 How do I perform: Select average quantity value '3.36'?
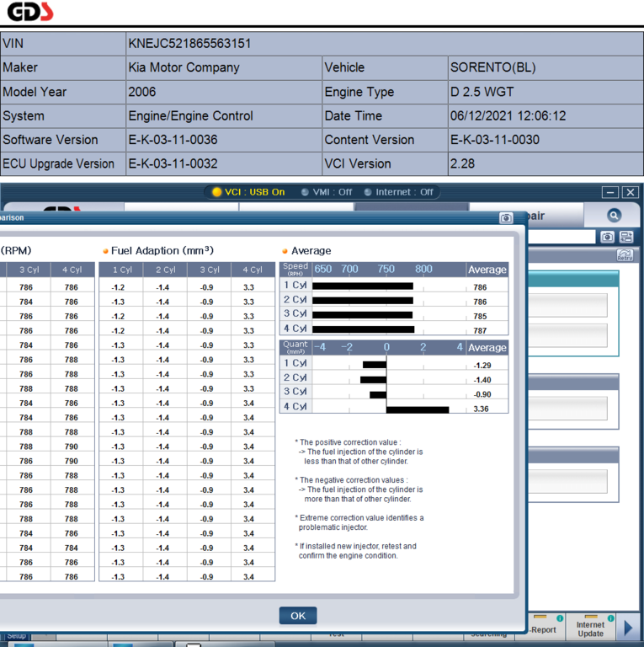point(481,409)
